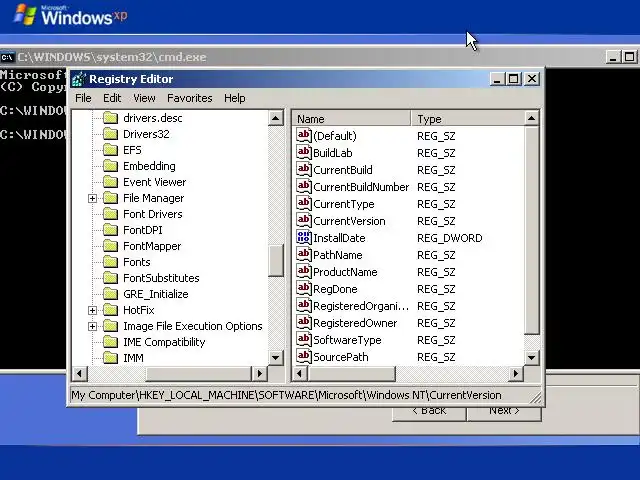The height and width of the screenshot is (480, 640).
Task: Click the registry path in status bar
Action: point(286,395)
